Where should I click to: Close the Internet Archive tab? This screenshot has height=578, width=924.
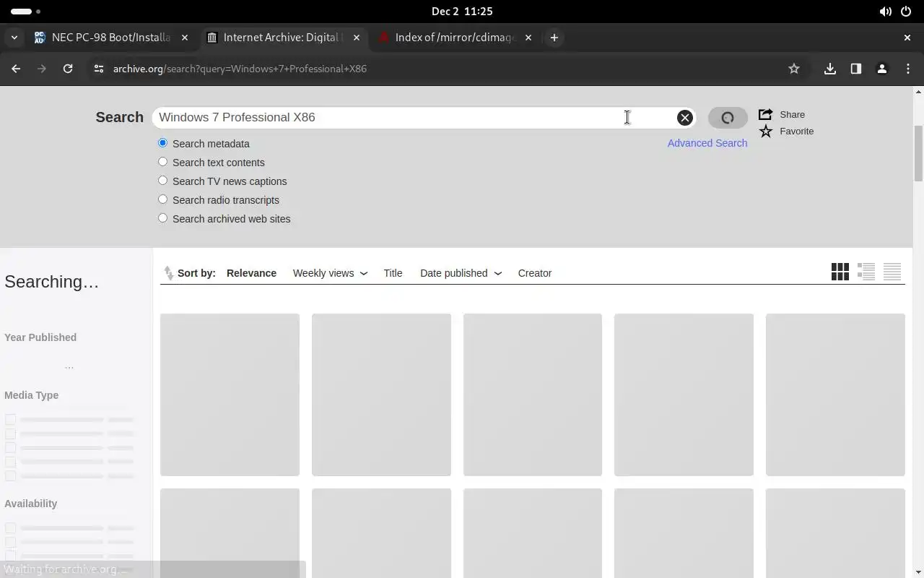[357, 38]
